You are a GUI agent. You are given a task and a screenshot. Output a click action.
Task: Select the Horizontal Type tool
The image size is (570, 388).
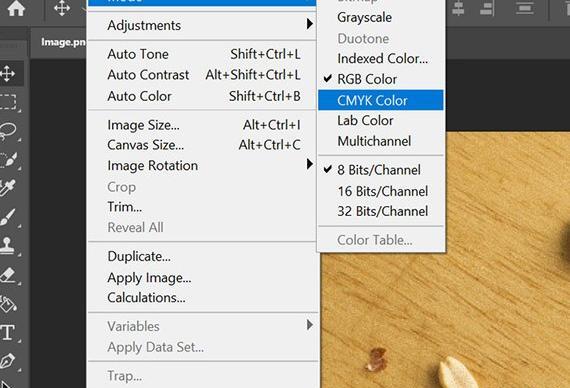tap(8, 332)
